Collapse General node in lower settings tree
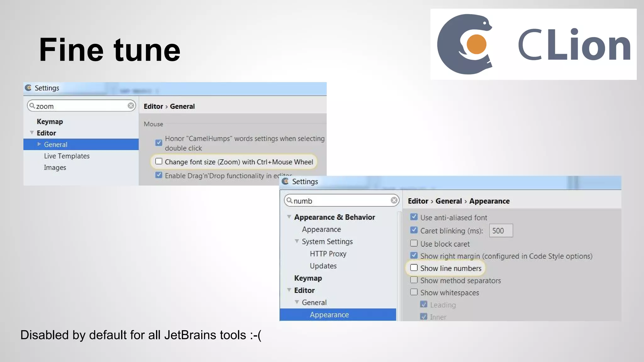This screenshot has width=644, height=362. tap(297, 302)
